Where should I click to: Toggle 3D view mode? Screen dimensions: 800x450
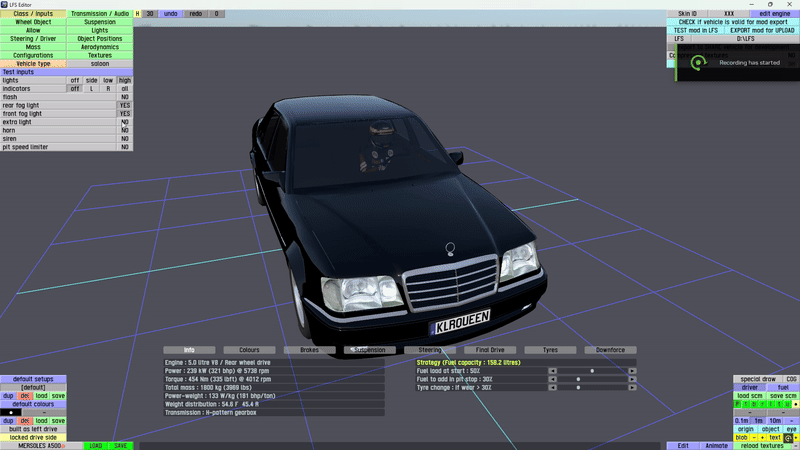150,14
